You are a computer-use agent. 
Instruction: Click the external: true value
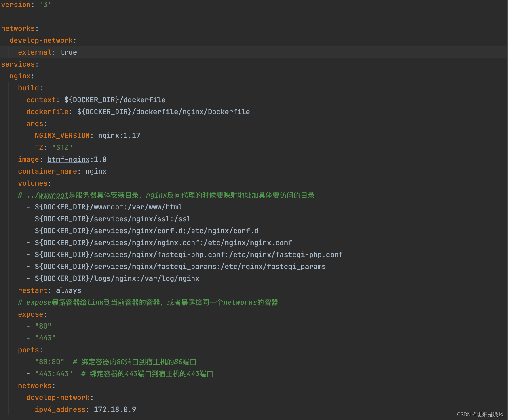click(68, 52)
